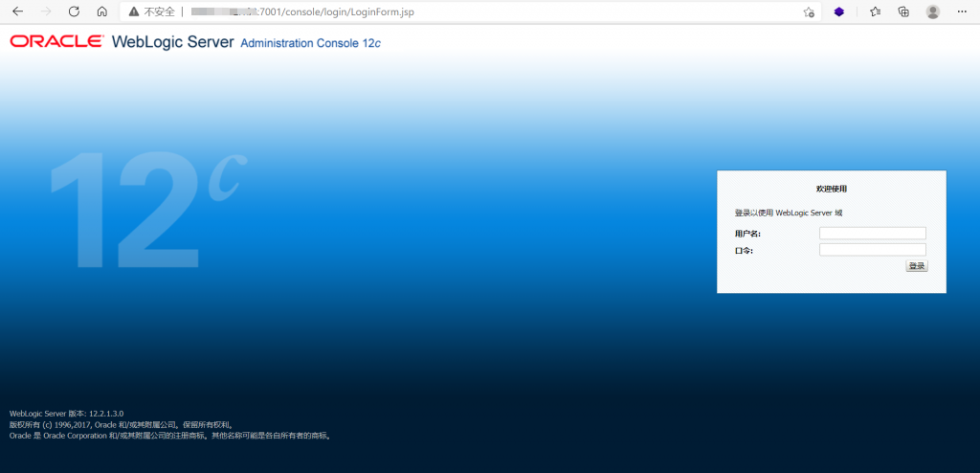Click the 不安全 label in address bar

click(x=160, y=11)
